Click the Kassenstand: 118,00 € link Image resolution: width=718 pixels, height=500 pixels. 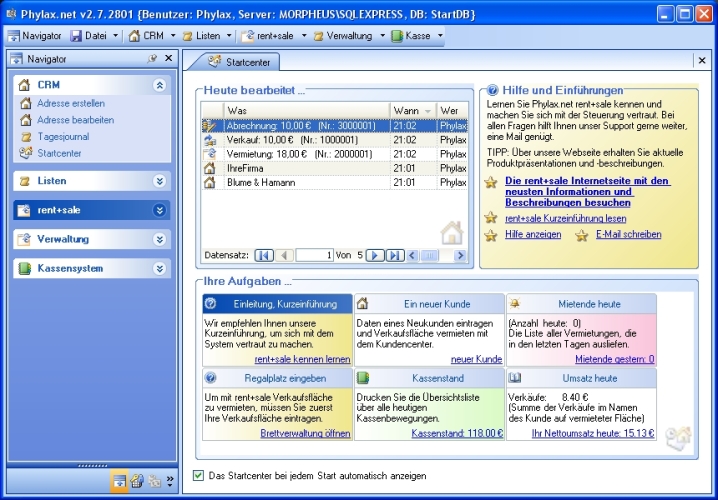coord(457,434)
